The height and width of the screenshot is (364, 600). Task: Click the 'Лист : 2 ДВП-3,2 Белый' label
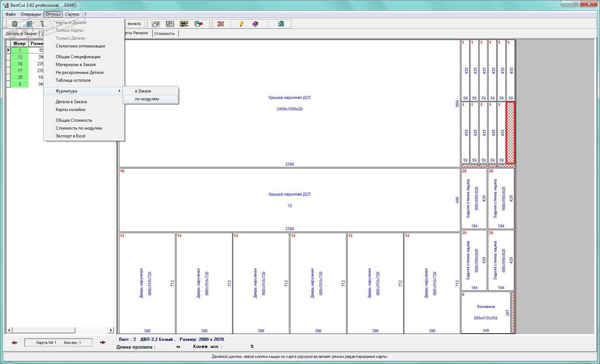(x=147, y=339)
